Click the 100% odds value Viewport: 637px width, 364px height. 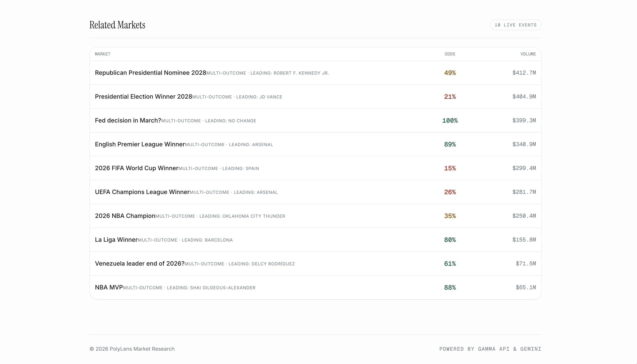tap(450, 121)
